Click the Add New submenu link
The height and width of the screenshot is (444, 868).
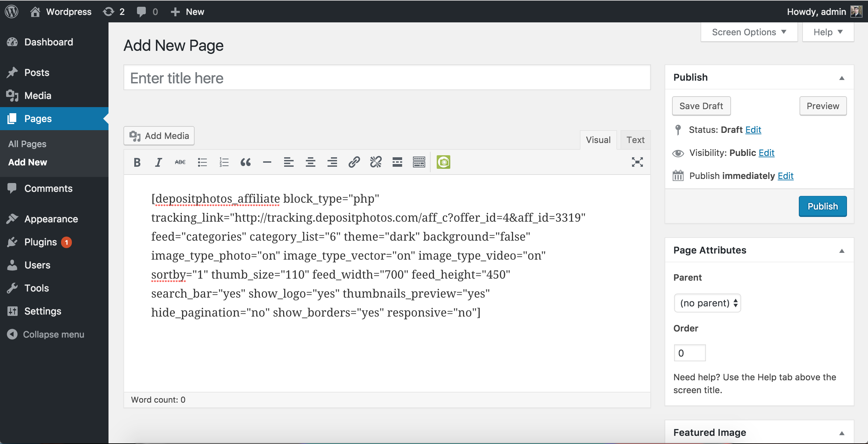(27, 162)
